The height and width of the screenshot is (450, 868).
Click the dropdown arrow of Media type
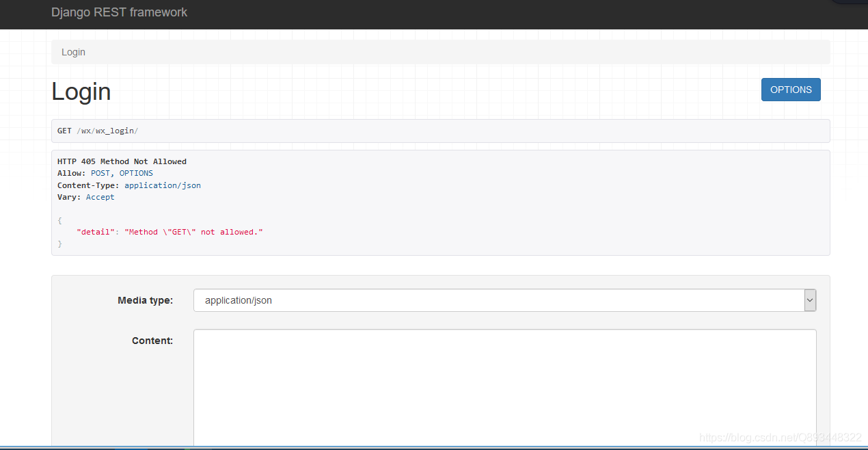coord(810,300)
